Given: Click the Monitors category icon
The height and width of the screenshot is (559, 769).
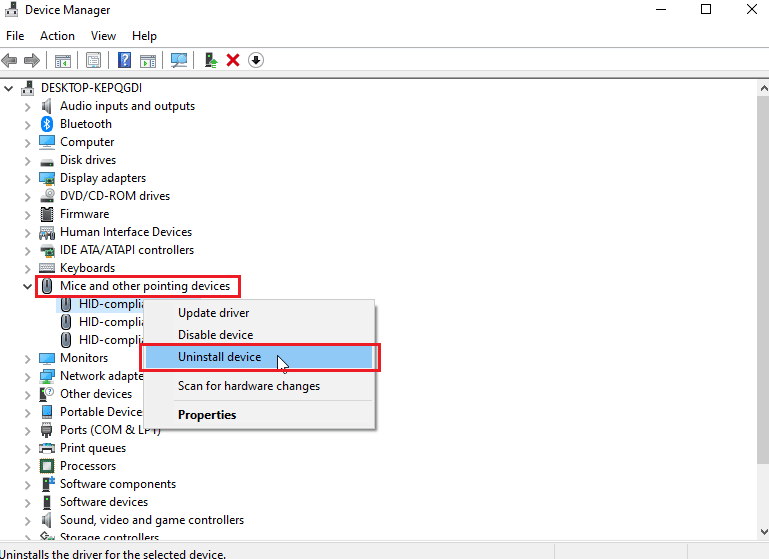Looking at the screenshot, I should tap(47, 358).
